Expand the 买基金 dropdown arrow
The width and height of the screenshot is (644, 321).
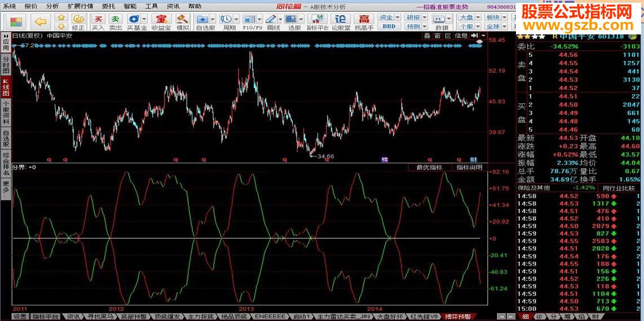tap(144, 19)
